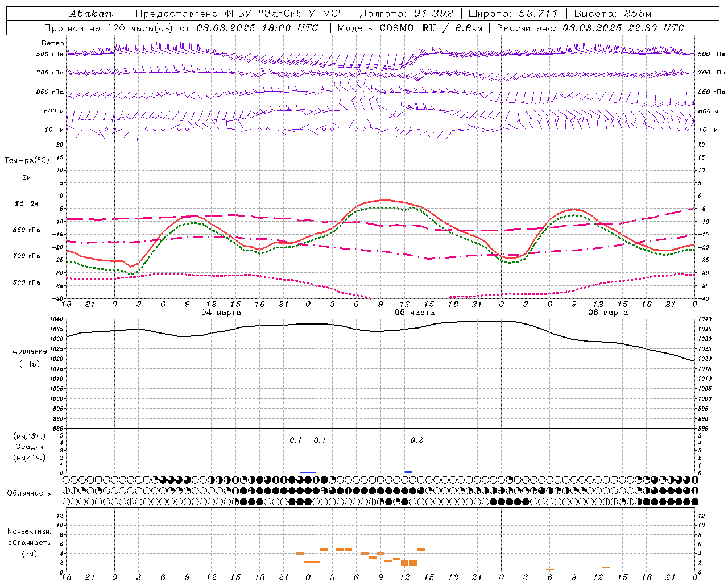Click the "10 м" wind level label on left side

55,130
